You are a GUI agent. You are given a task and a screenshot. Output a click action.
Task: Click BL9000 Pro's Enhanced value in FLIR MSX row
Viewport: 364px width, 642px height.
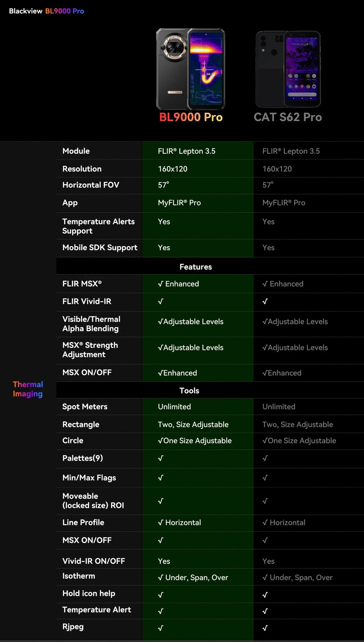(x=178, y=284)
